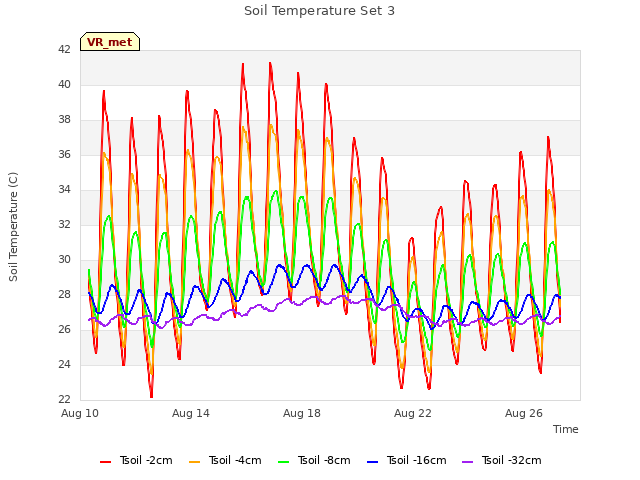640x480 pixels.
Task: Click the 28 y-axis tick label
Action: [64, 294]
